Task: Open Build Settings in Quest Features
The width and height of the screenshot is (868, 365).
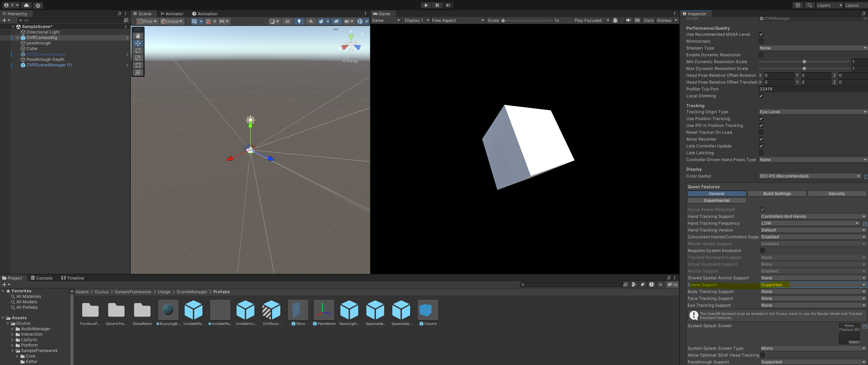Action: point(777,193)
